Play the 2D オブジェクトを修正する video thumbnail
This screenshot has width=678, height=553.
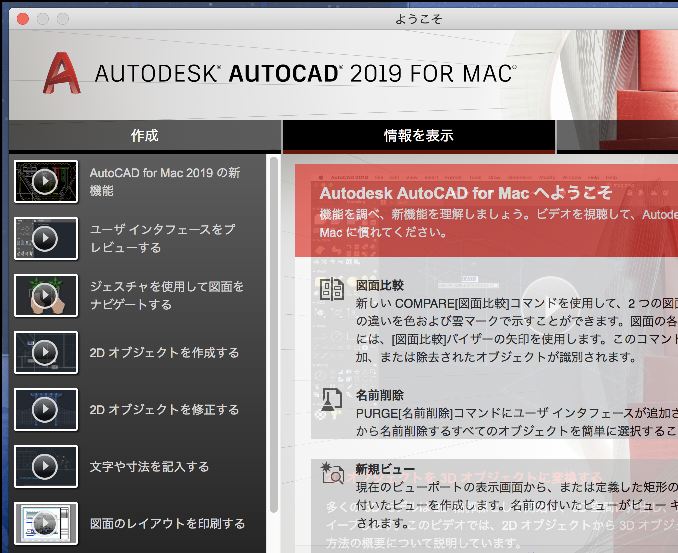tap(46, 409)
